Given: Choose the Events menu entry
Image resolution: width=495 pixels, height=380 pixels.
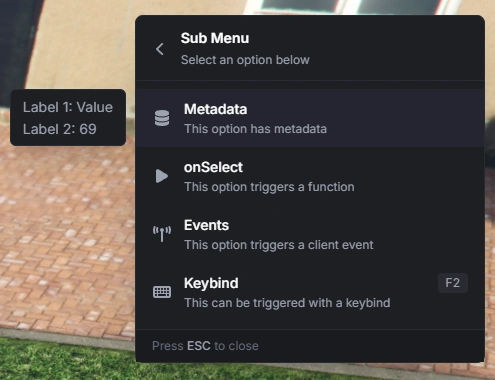Looking at the screenshot, I should coord(310,234).
